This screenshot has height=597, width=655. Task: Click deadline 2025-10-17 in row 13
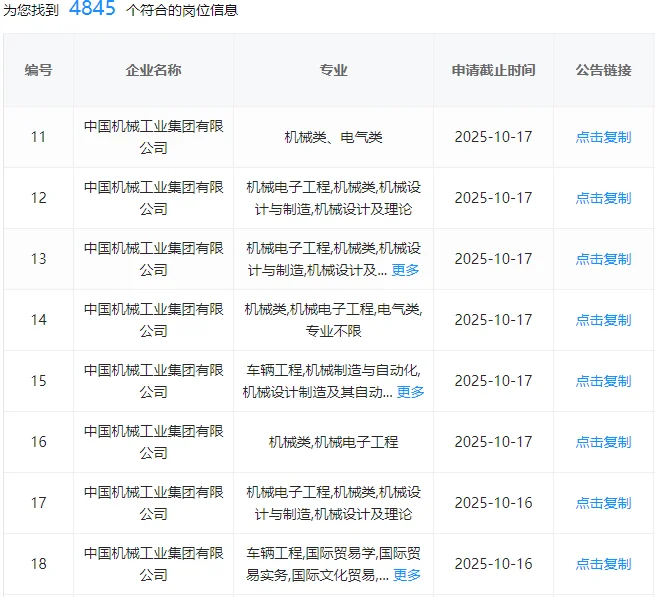(493, 259)
